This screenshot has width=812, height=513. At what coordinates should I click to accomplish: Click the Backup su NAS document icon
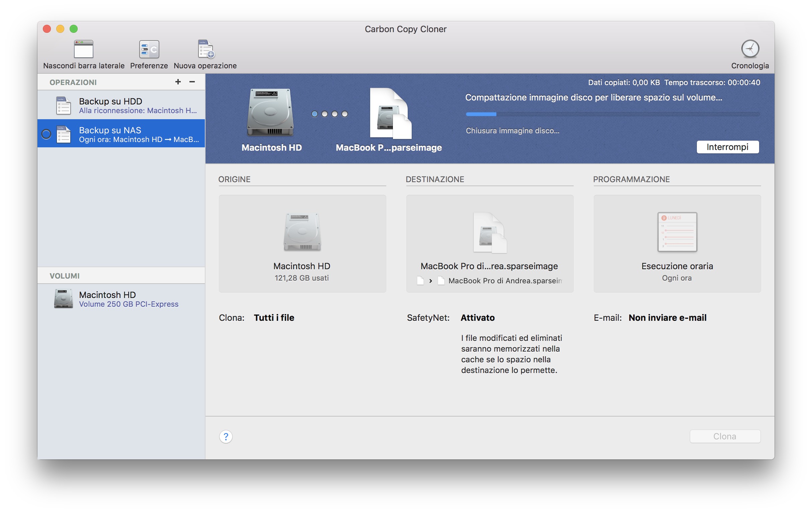63,134
